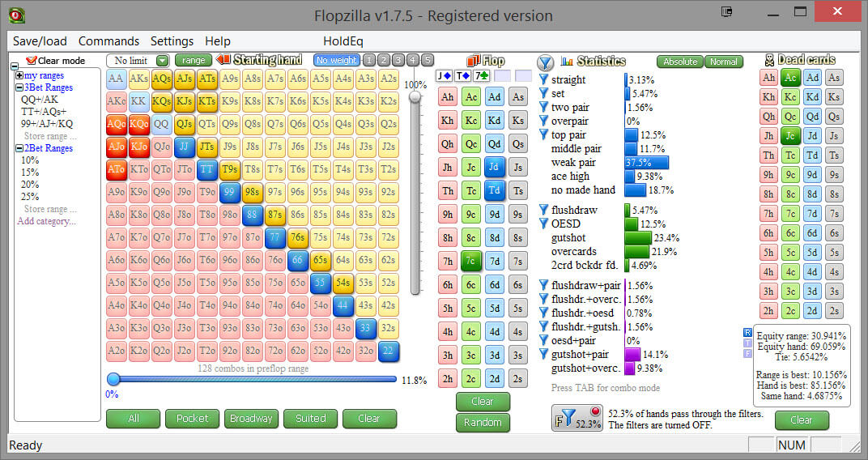This screenshot has width=868, height=460.
Task: Open the Settings menu
Action: pyautogui.click(x=172, y=41)
